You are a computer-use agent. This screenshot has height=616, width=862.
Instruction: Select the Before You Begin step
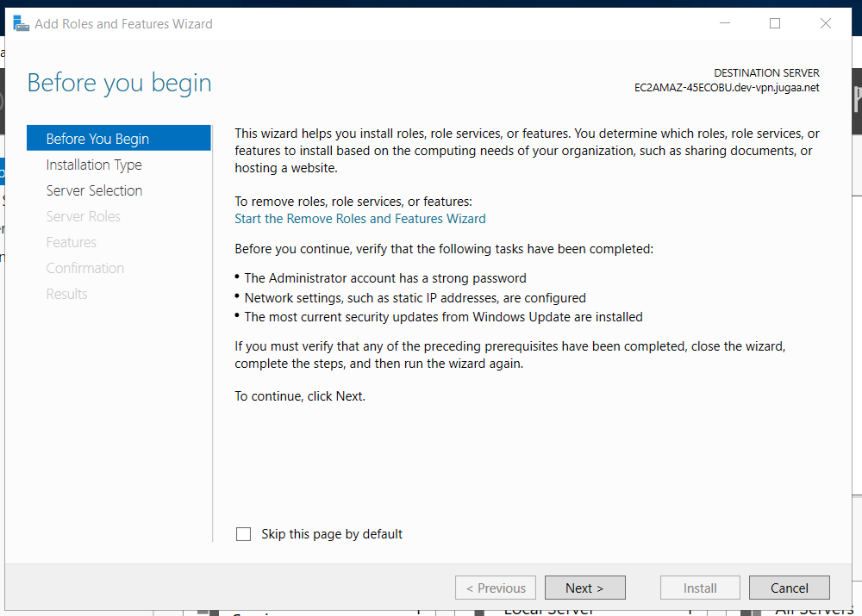[x=97, y=139]
